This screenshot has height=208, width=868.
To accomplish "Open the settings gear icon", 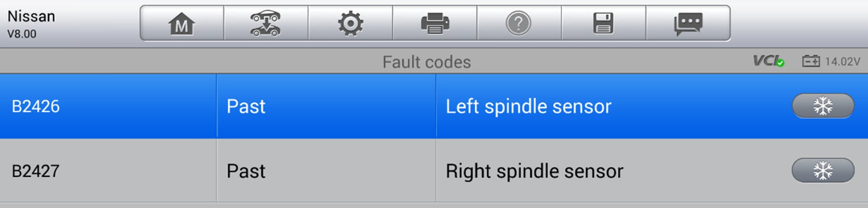I will click(350, 24).
